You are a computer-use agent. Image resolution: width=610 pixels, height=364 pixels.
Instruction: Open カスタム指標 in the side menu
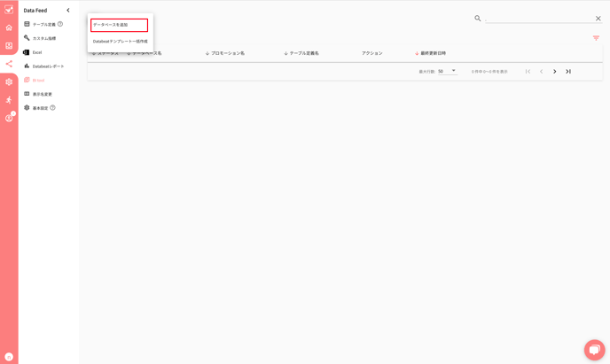tap(44, 38)
